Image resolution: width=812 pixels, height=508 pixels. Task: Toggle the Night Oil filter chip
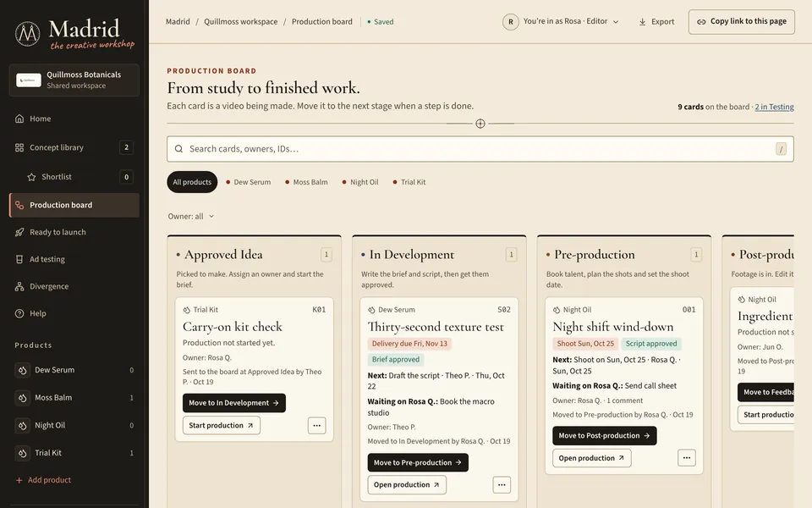[x=360, y=182]
